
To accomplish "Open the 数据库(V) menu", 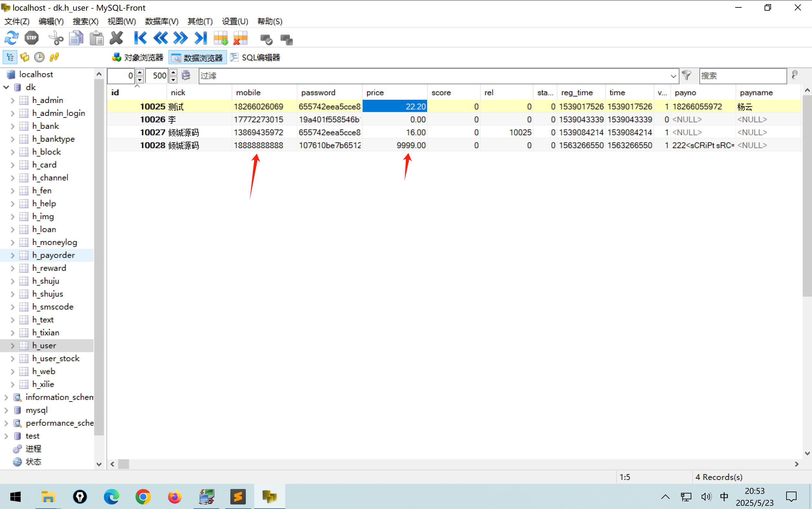I will [161, 21].
